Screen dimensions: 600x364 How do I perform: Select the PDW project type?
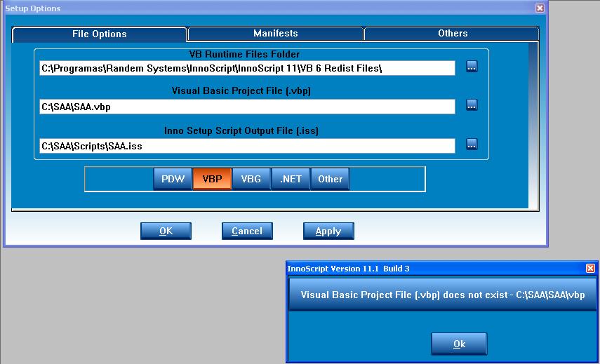point(173,179)
